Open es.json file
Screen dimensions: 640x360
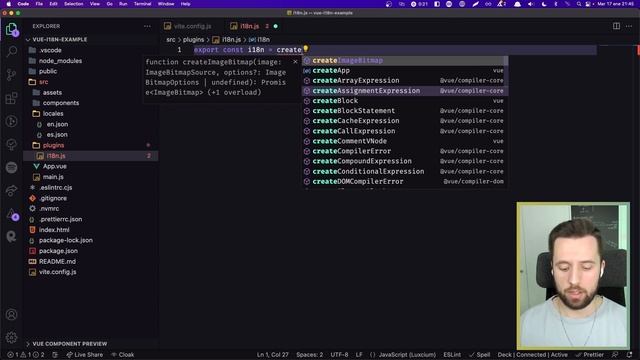[91, 135]
